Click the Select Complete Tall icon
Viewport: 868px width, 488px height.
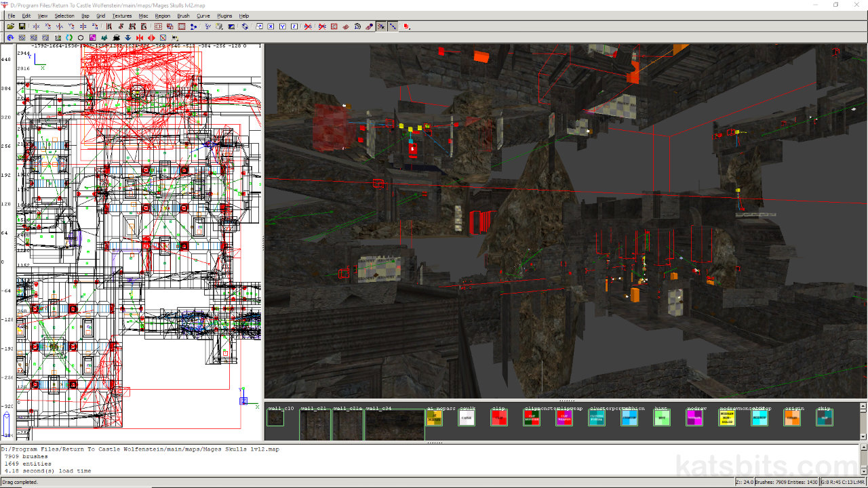click(108, 26)
